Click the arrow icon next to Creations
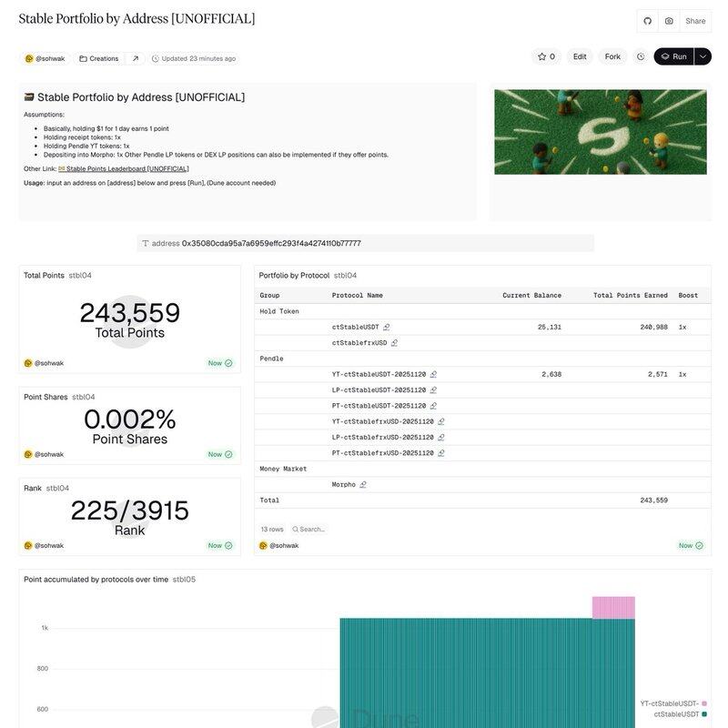The width and height of the screenshot is (728, 728). coord(136,58)
